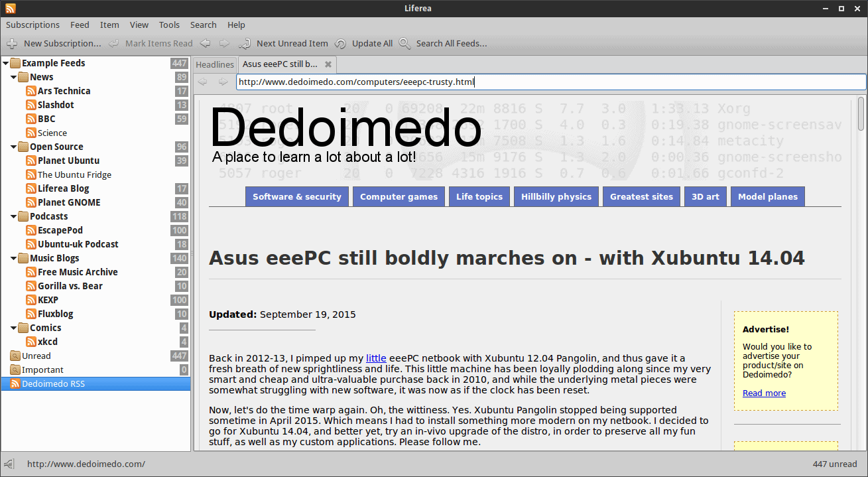The height and width of the screenshot is (477, 868).
Task: Open the Tools menu
Action: (169, 25)
